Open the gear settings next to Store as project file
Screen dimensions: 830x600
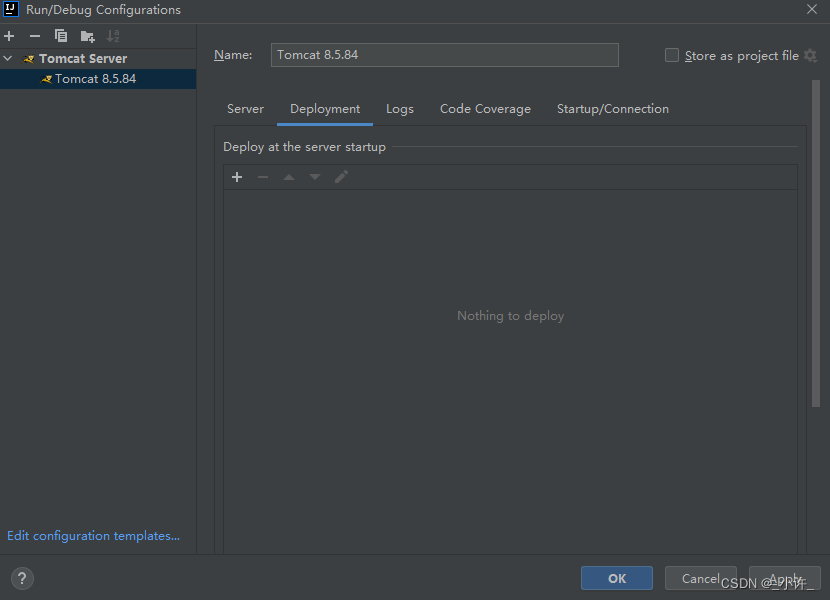pos(810,55)
